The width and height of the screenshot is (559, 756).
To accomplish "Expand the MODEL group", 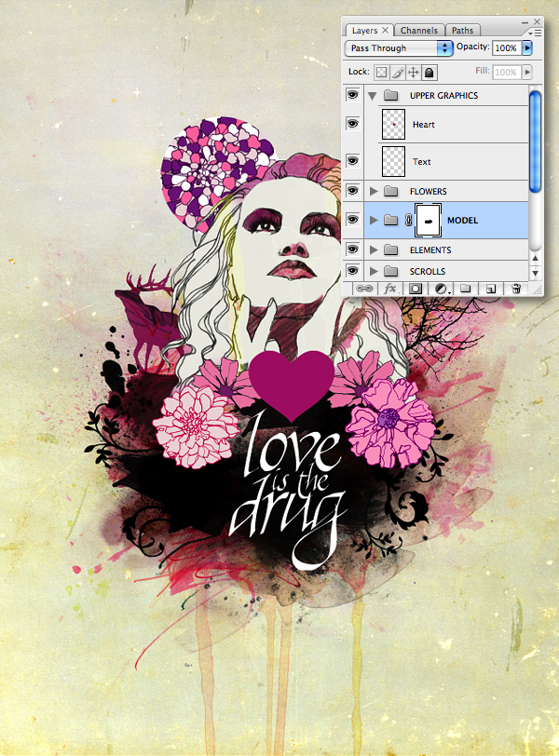I will tap(374, 221).
